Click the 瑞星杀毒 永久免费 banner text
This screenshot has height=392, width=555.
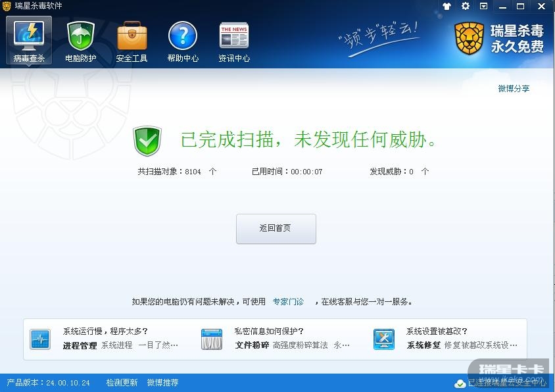click(517, 38)
